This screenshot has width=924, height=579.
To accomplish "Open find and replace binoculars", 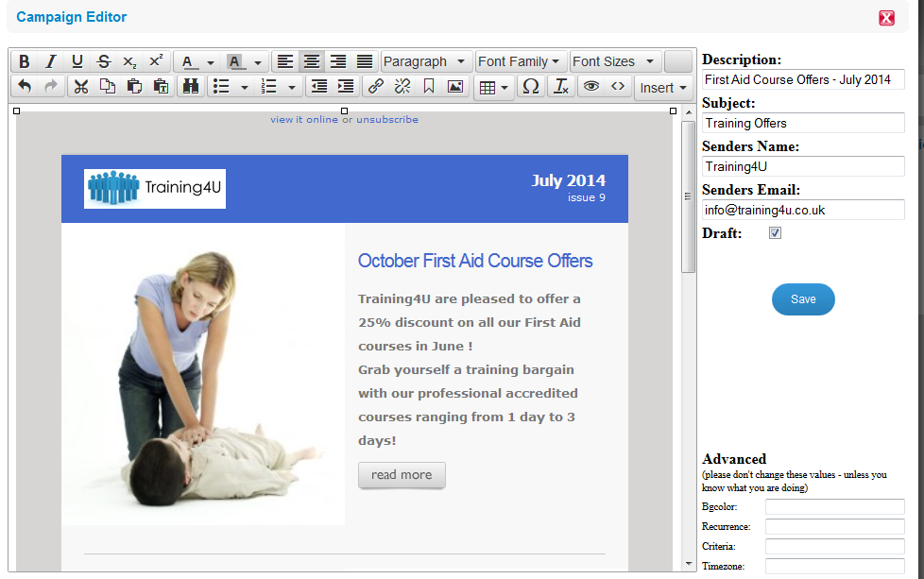I will tap(190, 87).
